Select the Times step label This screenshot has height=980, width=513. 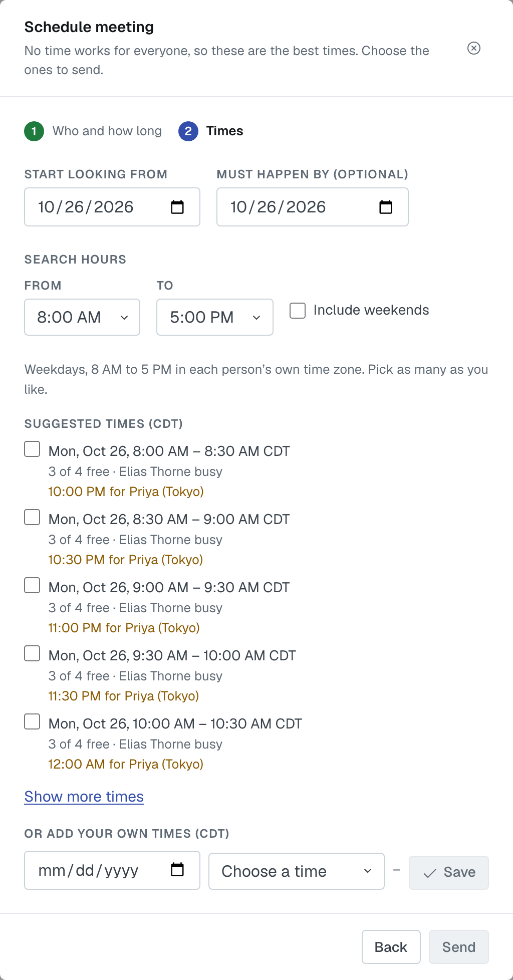224,131
